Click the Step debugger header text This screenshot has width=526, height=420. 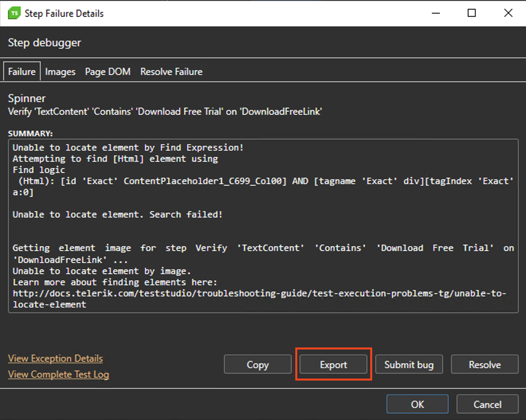click(44, 43)
